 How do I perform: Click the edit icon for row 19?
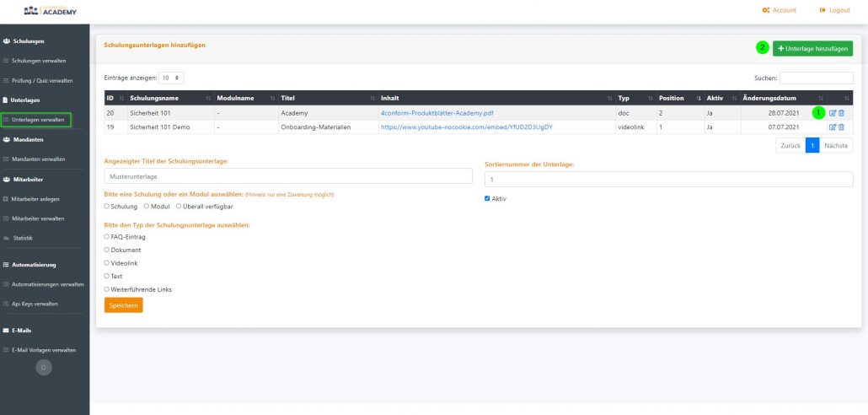tap(833, 127)
